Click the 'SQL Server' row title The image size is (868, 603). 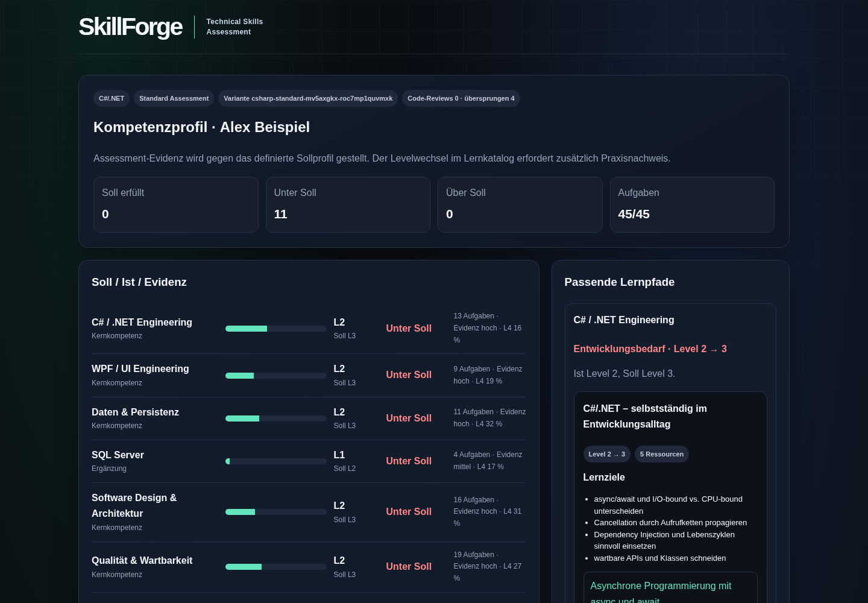118,455
